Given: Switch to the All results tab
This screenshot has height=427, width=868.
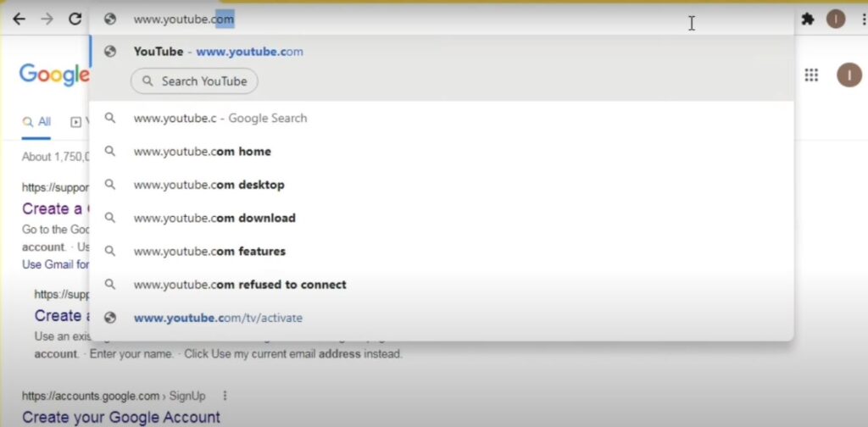Looking at the screenshot, I should coord(36,122).
